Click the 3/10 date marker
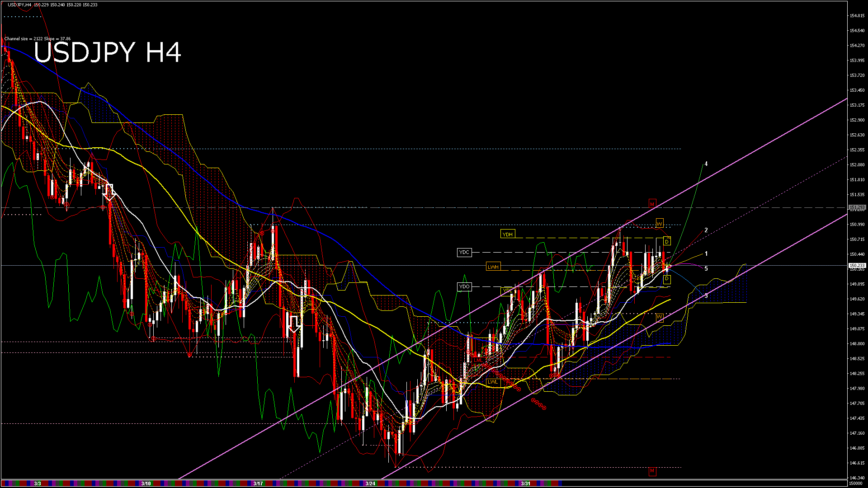Viewport: 868px width, 488px height. [x=146, y=483]
